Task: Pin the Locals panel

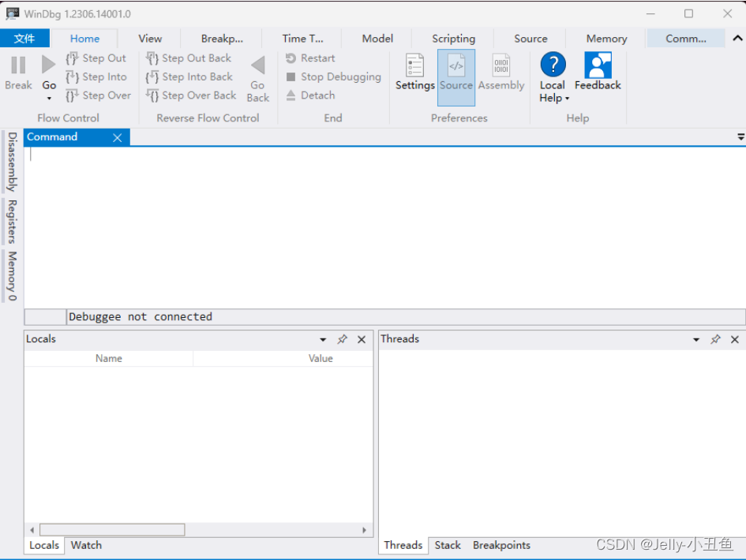Action: point(342,339)
